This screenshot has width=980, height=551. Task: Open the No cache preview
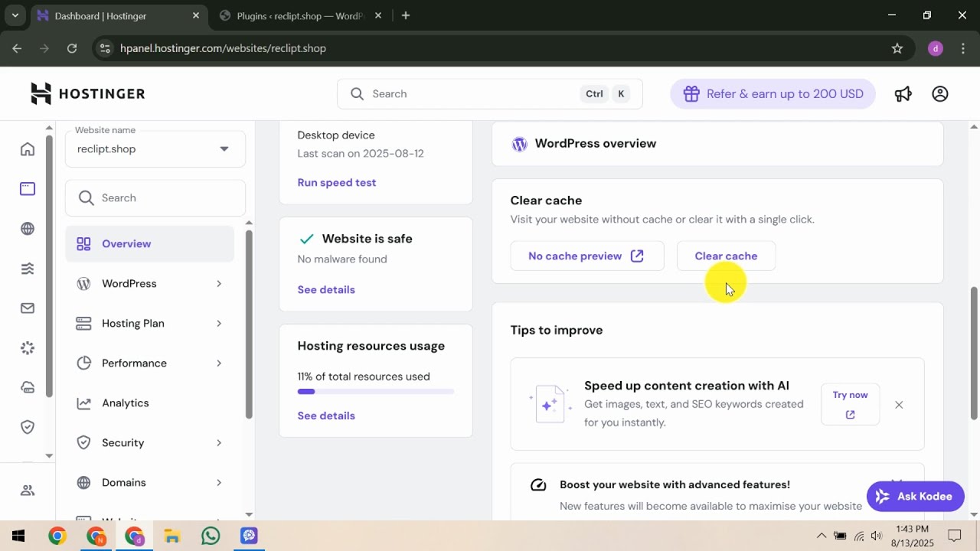[x=587, y=256]
